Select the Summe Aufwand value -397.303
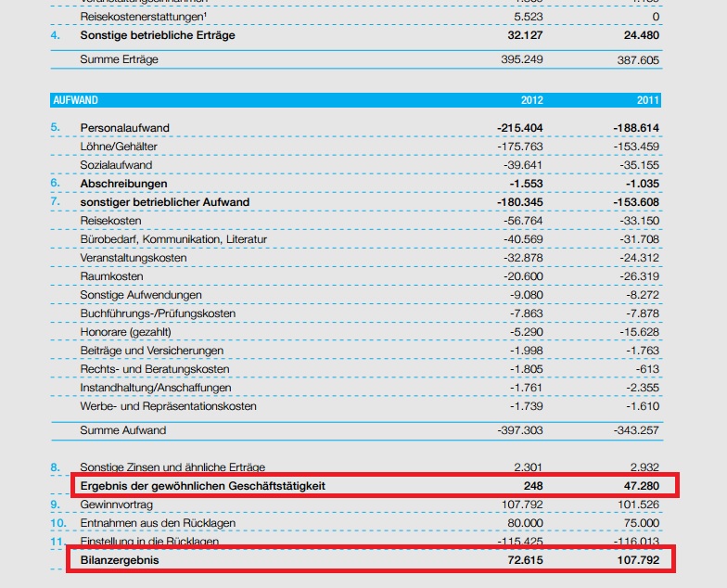Image resolution: width=727 pixels, height=588 pixels. pyautogui.click(x=519, y=430)
